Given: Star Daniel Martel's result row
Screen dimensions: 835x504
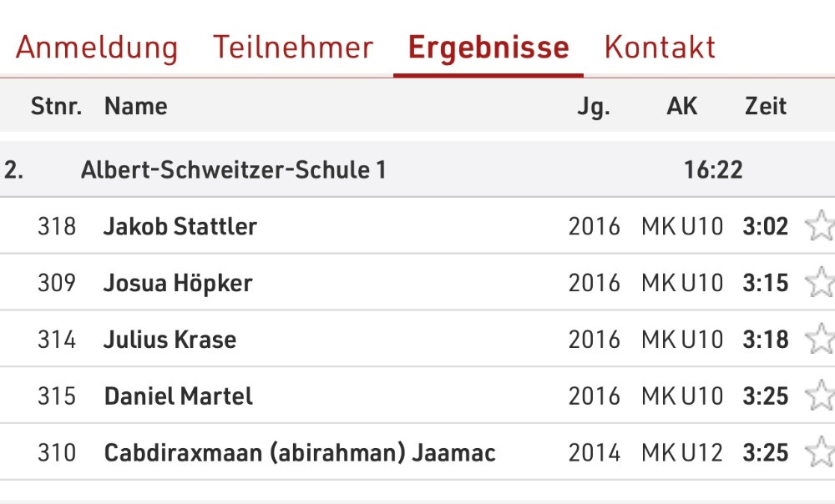Looking at the screenshot, I should click(820, 396).
